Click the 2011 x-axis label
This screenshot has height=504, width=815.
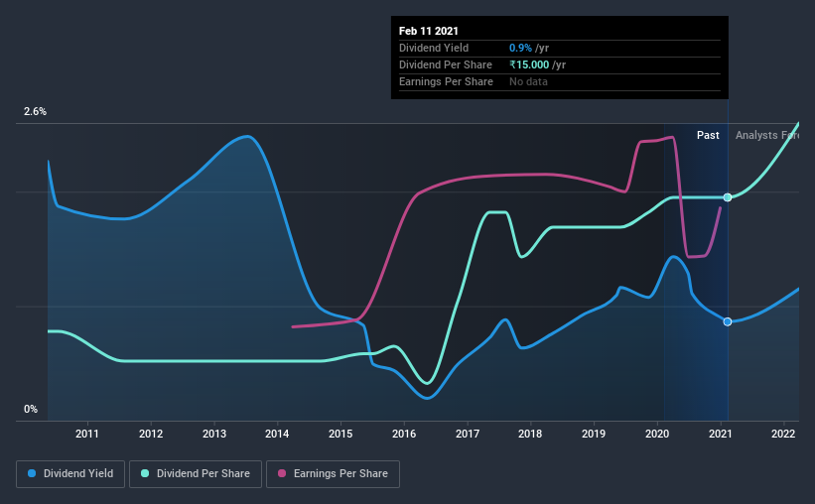tap(86, 434)
